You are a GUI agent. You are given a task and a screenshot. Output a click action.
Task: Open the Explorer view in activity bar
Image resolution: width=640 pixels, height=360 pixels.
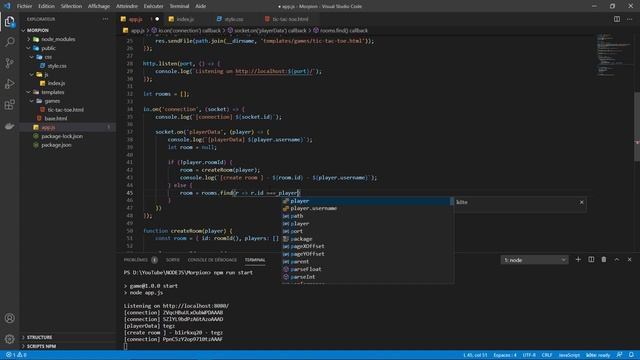pos(9,21)
